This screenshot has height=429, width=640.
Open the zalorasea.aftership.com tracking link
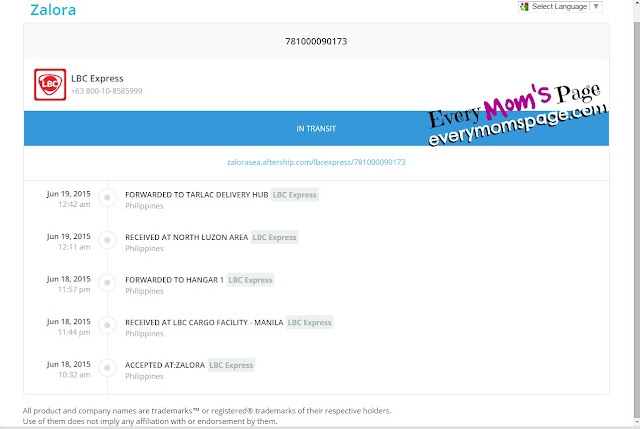tap(316, 162)
